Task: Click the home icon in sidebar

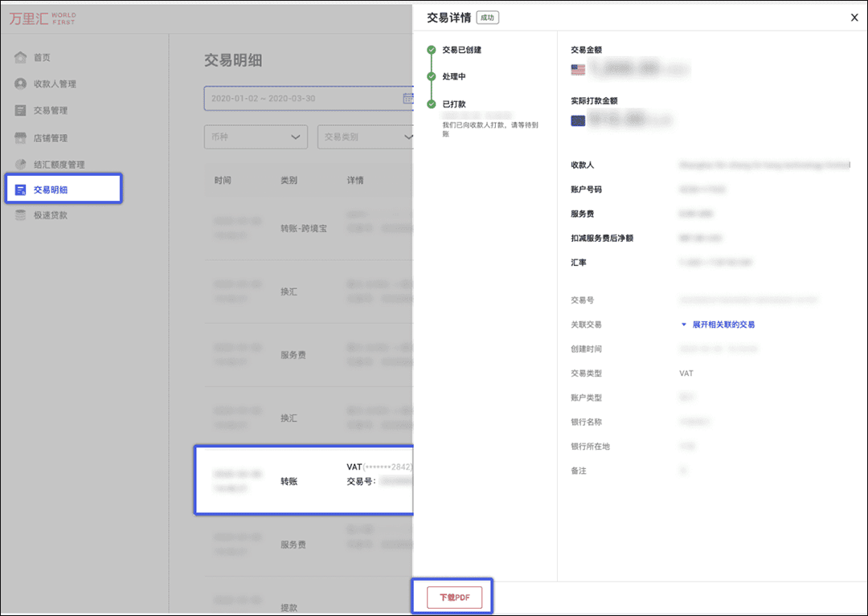Action: pyautogui.click(x=20, y=58)
